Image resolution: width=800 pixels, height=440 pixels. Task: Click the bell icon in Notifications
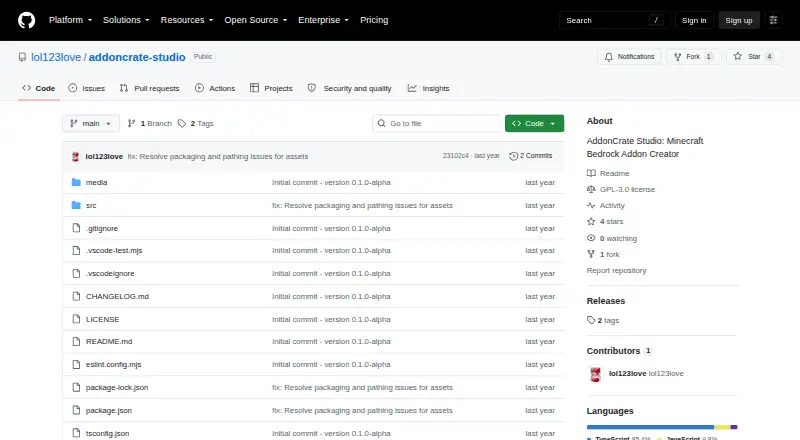609,57
